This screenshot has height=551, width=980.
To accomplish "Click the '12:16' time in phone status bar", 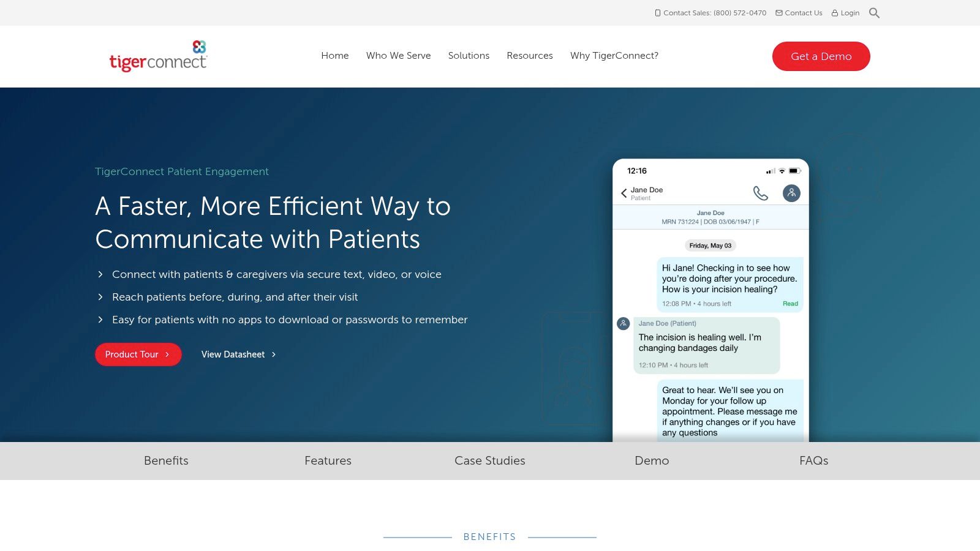I will click(x=637, y=171).
